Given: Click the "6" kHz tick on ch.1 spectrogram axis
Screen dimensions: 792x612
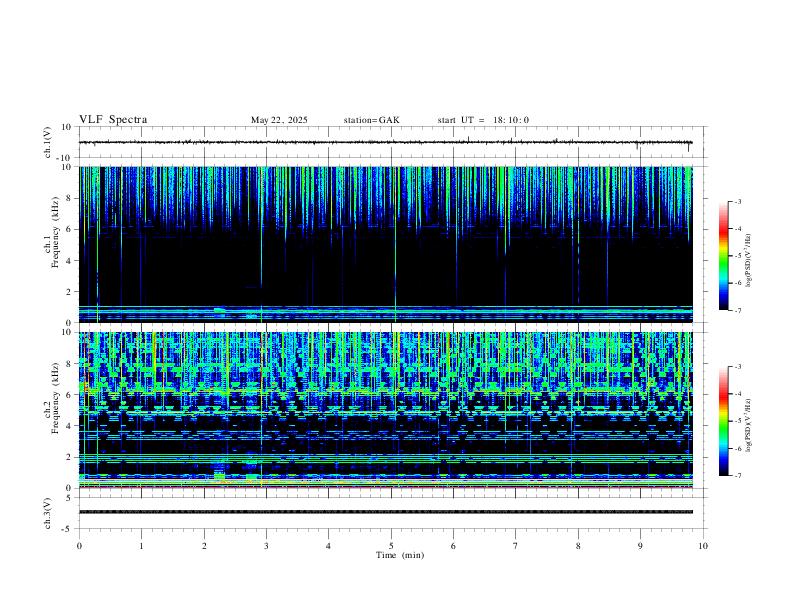Looking at the screenshot, I should (69, 229).
